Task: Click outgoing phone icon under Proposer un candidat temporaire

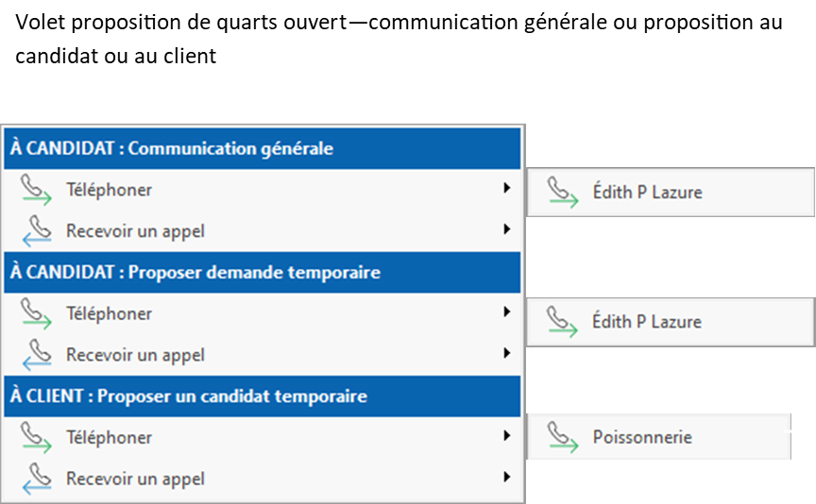Action: point(36,438)
